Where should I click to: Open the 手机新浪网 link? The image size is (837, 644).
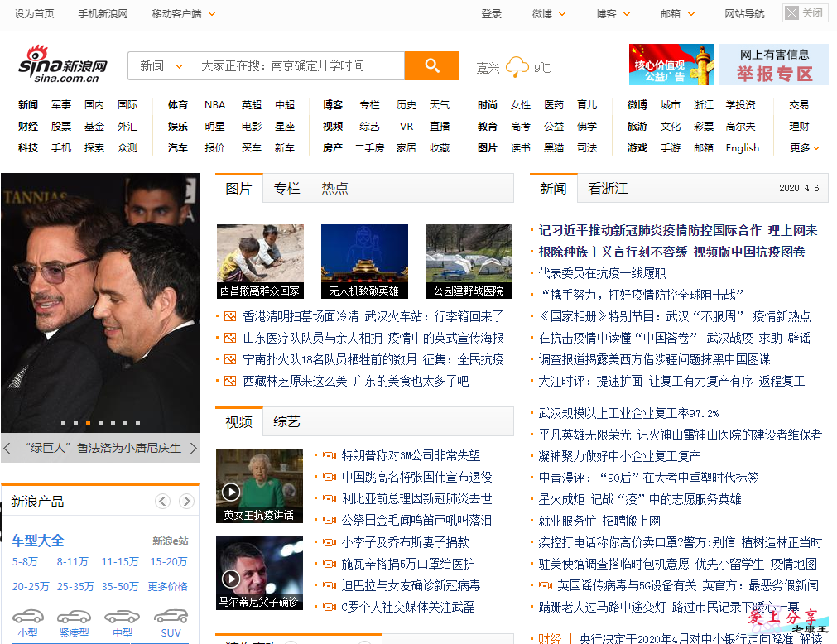coord(103,14)
